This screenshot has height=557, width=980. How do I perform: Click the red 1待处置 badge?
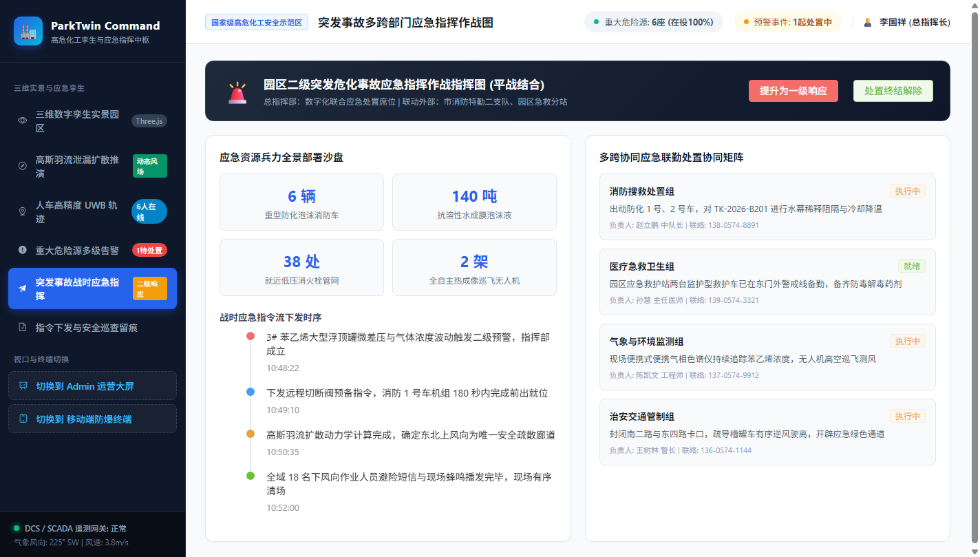(149, 250)
